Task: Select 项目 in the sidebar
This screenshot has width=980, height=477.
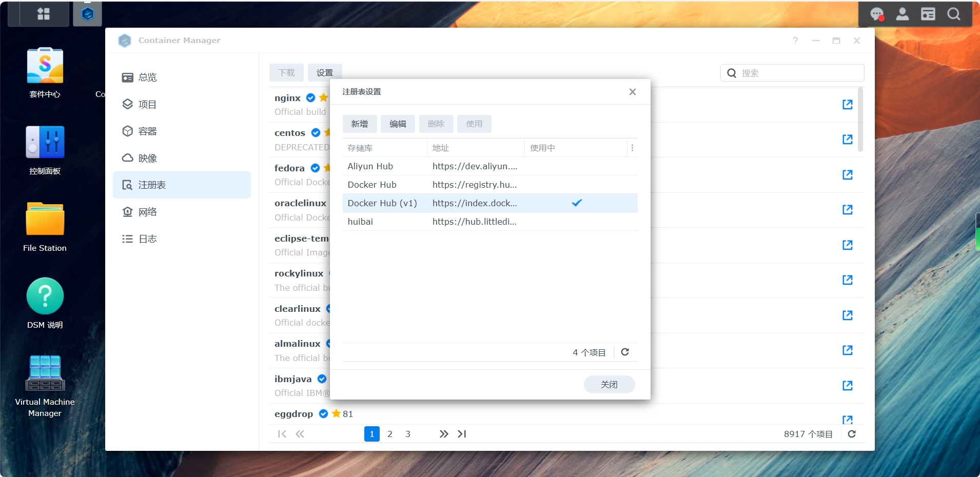Action: point(182,105)
